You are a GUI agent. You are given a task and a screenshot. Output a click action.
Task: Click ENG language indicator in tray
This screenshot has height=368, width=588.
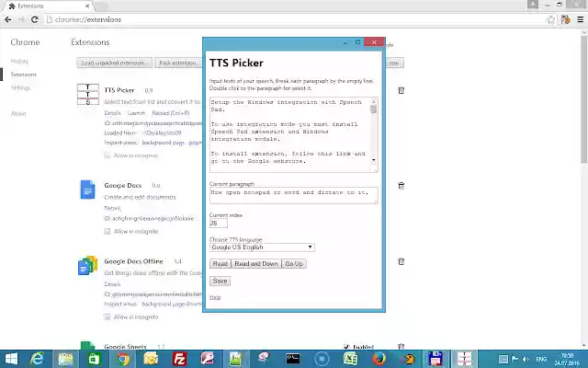(541, 359)
